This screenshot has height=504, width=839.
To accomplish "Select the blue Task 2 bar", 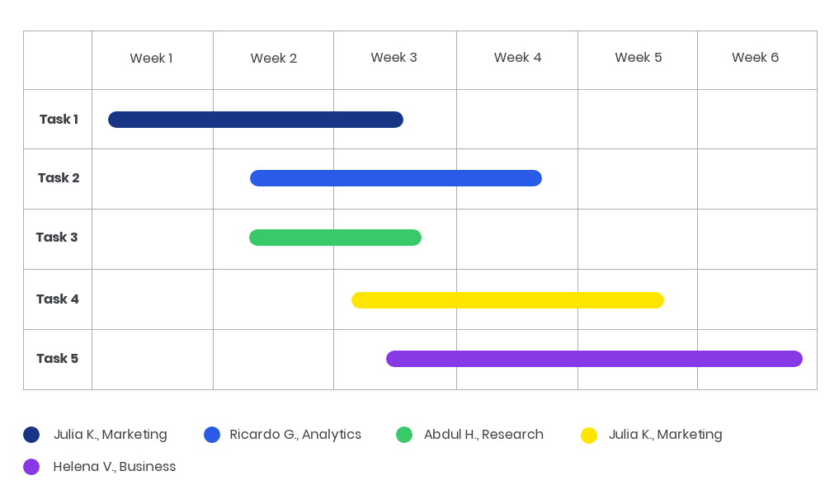I will 396,178.
